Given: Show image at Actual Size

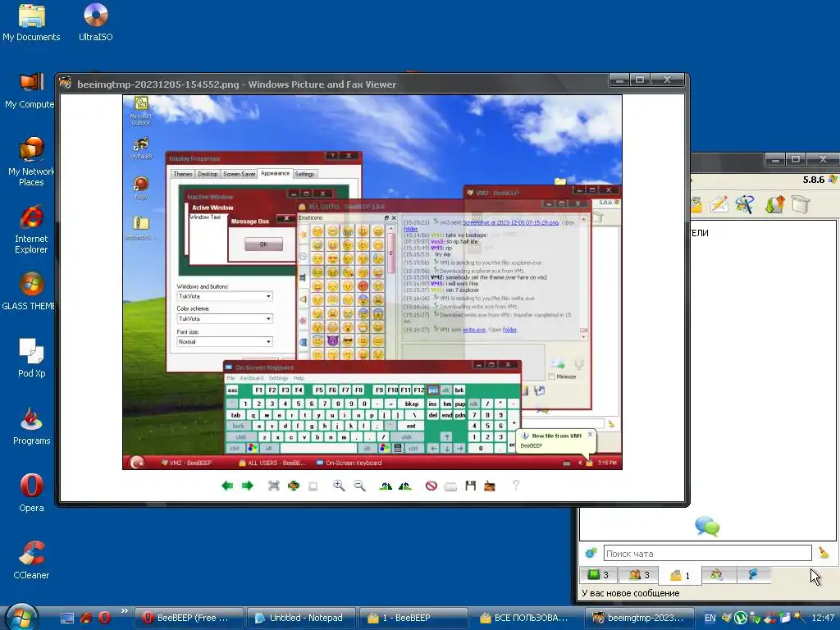Looking at the screenshot, I should coord(294,486).
